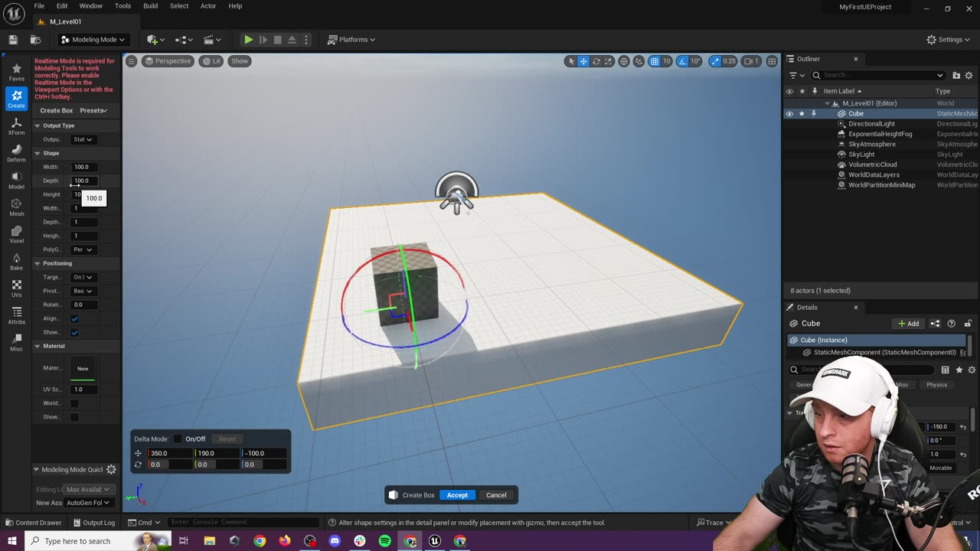
Task: Click the Stop simulation button
Action: pyautogui.click(x=277, y=39)
